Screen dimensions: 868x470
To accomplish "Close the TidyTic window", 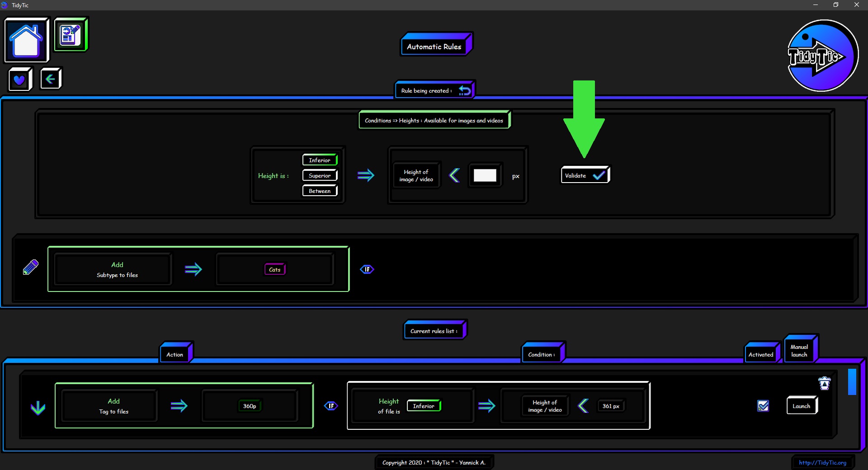I will click(857, 5).
